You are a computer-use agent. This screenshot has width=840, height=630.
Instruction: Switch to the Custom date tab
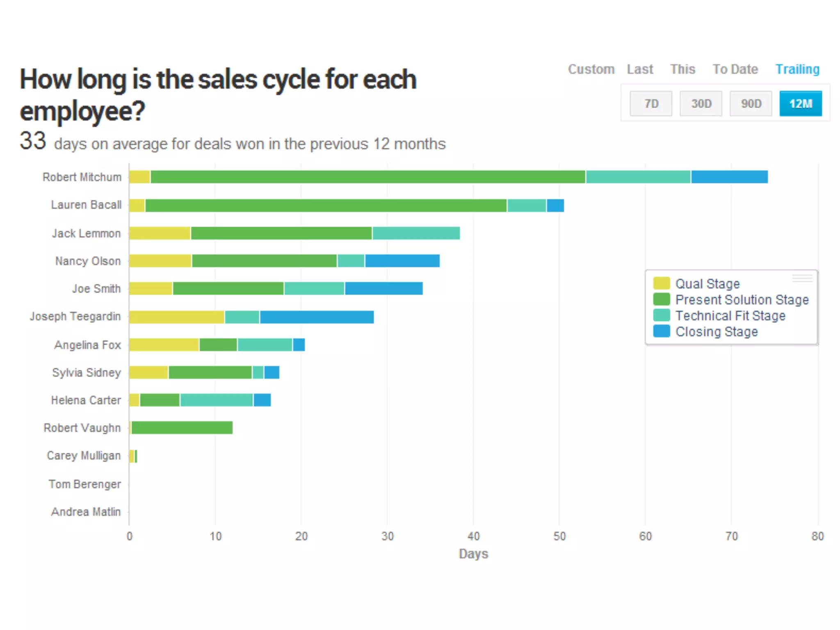[591, 69]
